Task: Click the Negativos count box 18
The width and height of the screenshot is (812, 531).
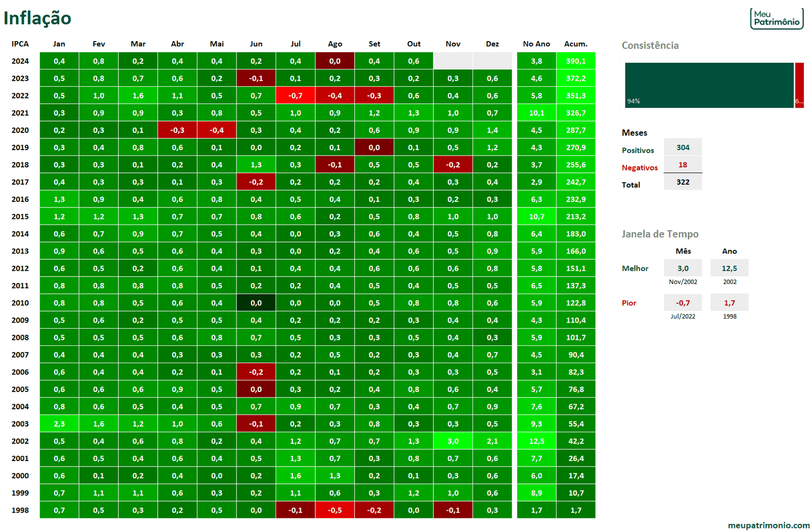Action: click(x=683, y=164)
